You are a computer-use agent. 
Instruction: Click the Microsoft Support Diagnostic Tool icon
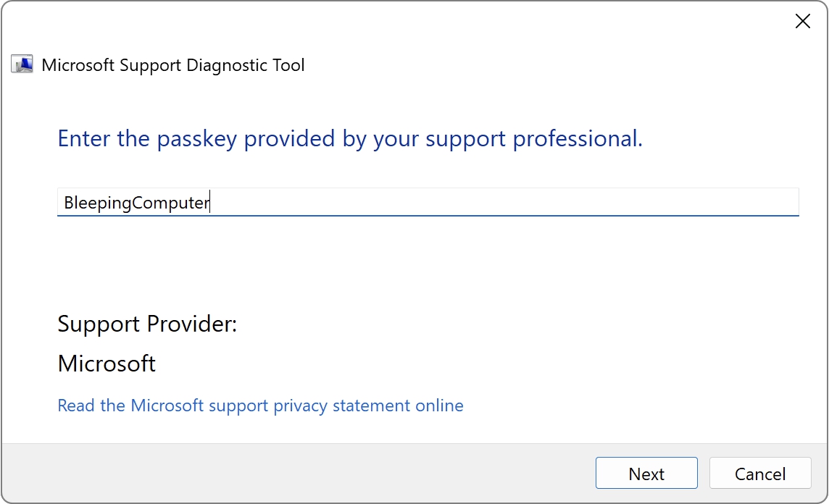pyautogui.click(x=22, y=64)
